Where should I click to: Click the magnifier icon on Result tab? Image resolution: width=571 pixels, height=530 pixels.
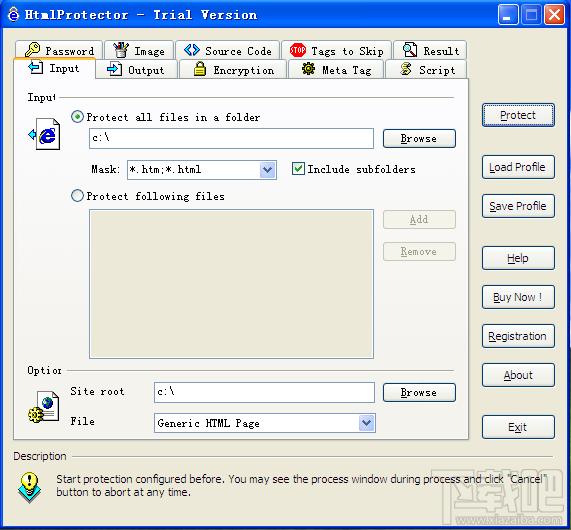click(x=410, y=50)
